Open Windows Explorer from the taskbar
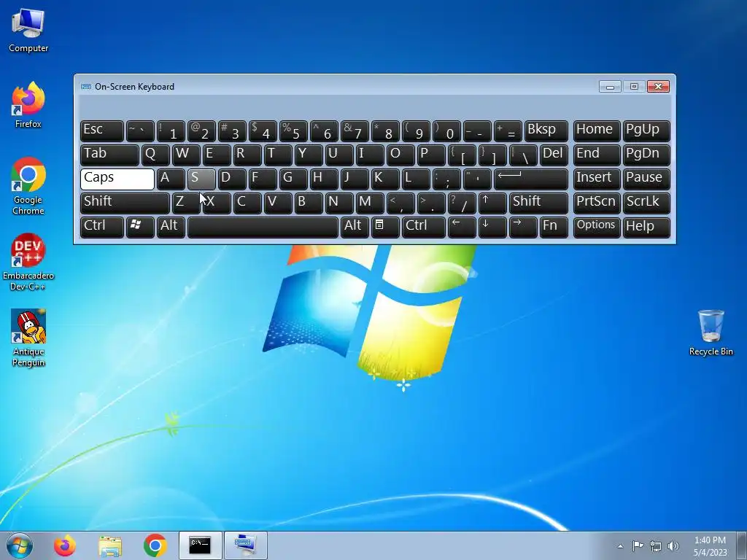The height and width of the screenshot is (560, 747). click(x=110, y=545)
